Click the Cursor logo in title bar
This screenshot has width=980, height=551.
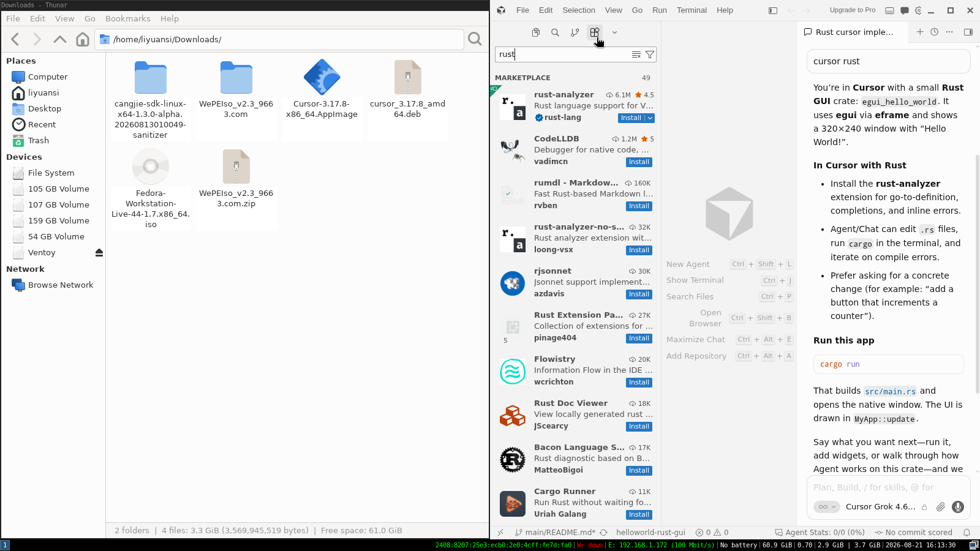[501, 10]
